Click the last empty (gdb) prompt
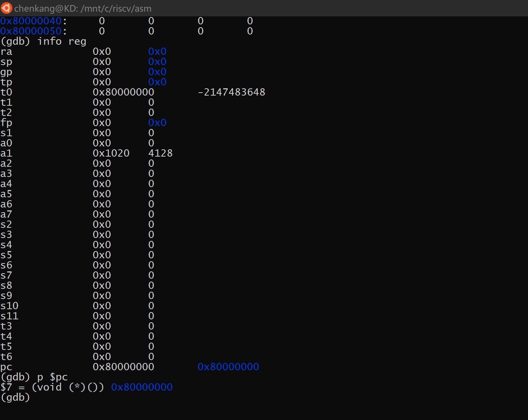Viewport: 528px width, 420px height. click(x=15, y=397)
